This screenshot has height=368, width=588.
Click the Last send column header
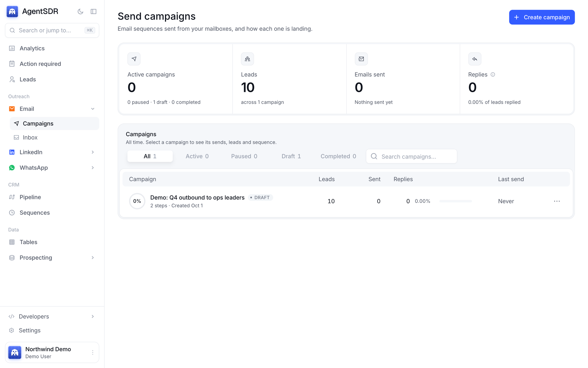tap(511, 179)
